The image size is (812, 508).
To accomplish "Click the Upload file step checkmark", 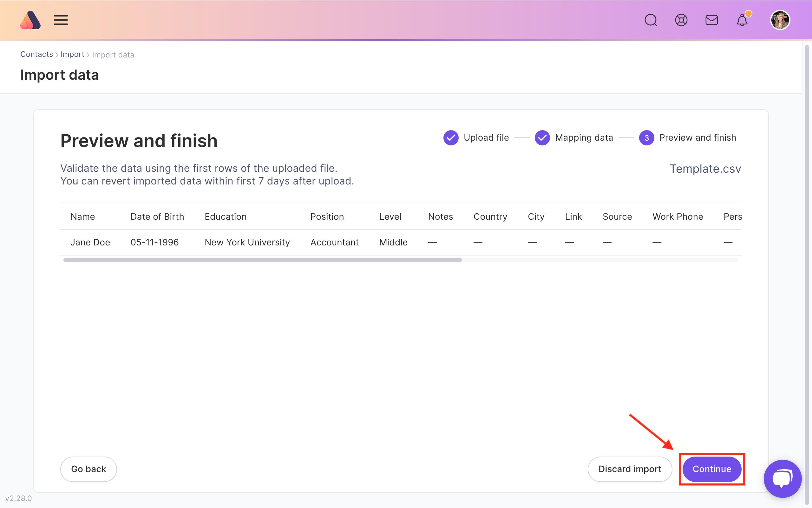I will pyautogui.click(x=451, y=138).
